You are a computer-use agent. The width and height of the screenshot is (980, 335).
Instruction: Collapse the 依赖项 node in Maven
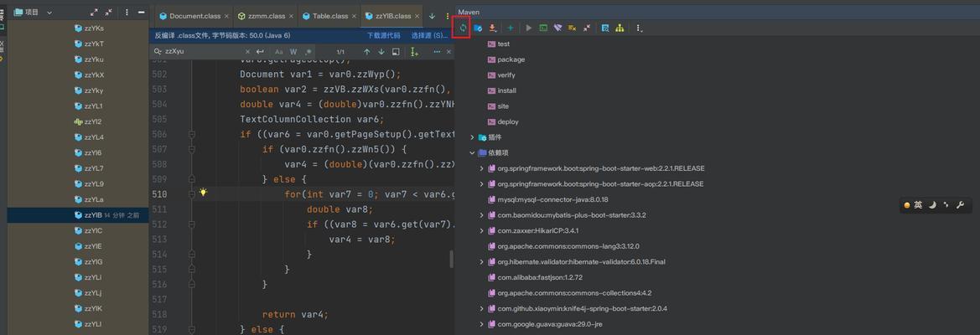[x=473, y=152]
